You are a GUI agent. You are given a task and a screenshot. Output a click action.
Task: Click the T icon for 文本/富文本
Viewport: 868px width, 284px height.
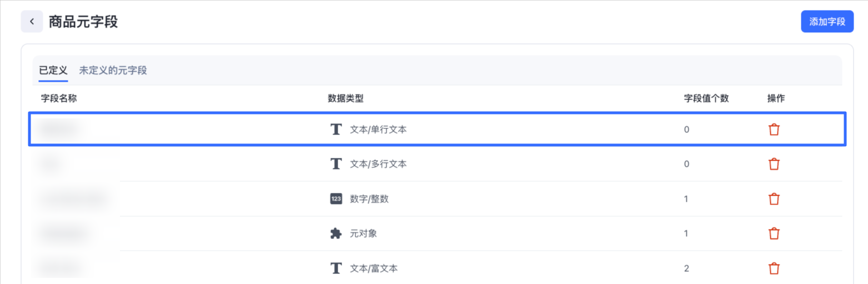coord(335,268)
